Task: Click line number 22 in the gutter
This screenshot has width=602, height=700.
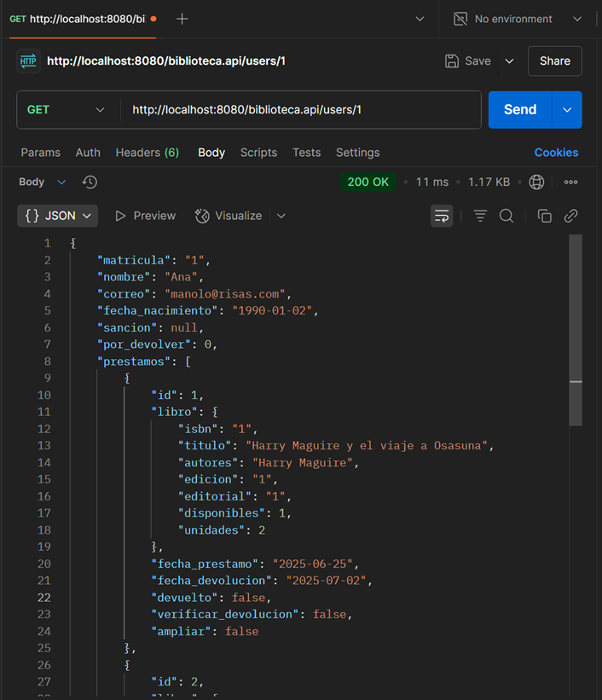Action: pos(44,598)
